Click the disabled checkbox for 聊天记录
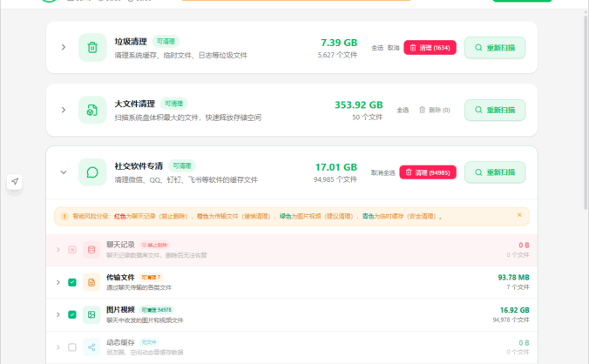 coord(72,250)
